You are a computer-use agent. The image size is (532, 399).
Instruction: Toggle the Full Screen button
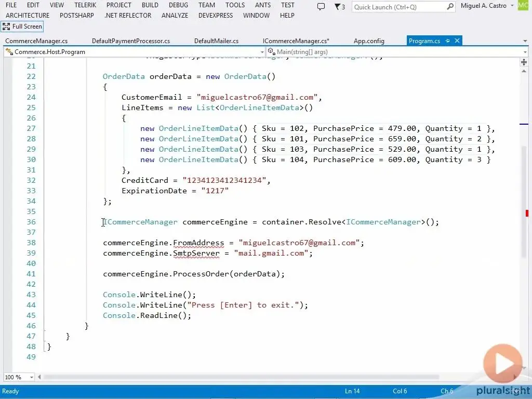[22, 26]
